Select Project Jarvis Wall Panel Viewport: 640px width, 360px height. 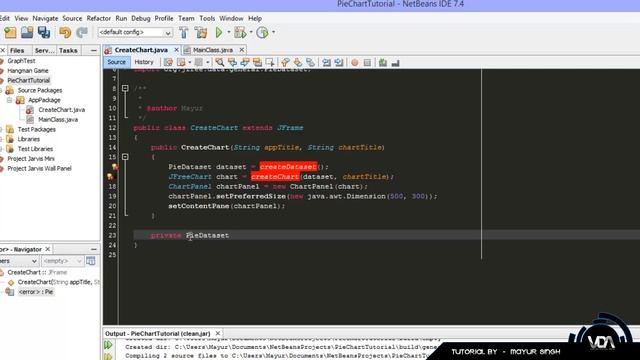coord(39,169)
